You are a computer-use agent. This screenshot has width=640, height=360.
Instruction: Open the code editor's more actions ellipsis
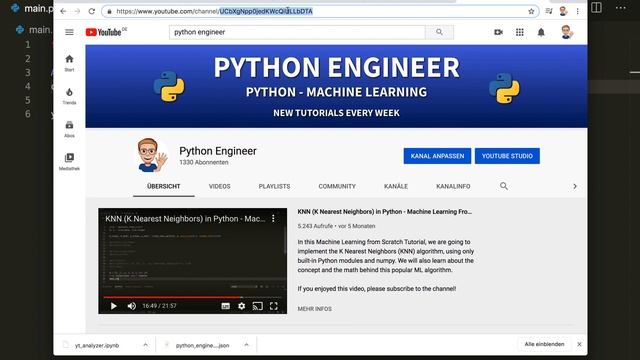coord(621,8)
